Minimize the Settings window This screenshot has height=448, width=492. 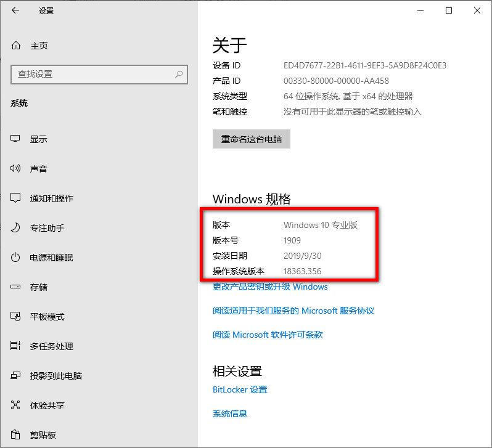420,10
